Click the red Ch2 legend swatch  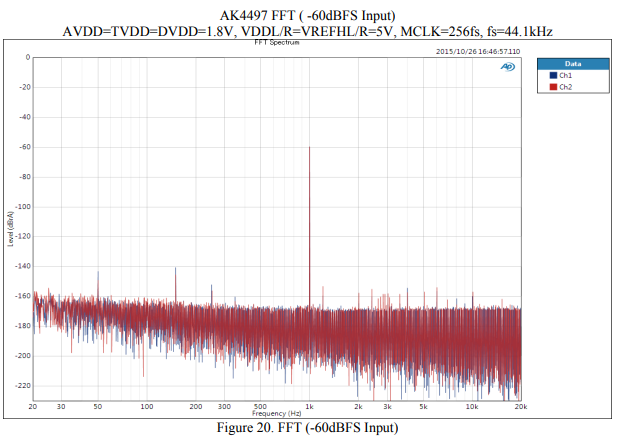click(553, 87)
